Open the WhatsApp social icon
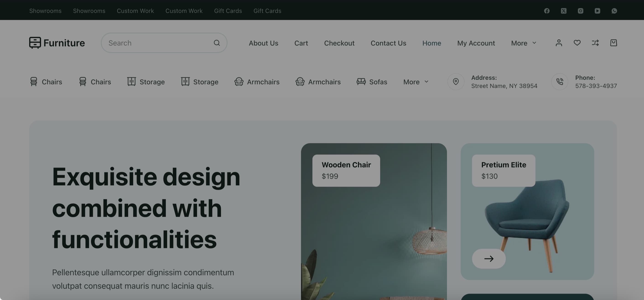 point(614,11)
